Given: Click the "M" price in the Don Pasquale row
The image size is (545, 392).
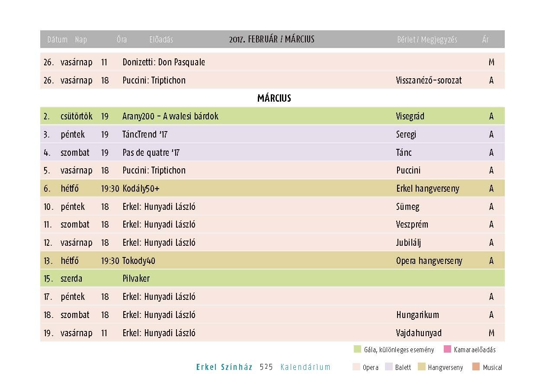Looking at the screenshot, I should click(x=491, y=62).
